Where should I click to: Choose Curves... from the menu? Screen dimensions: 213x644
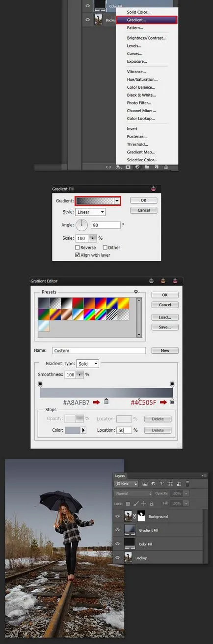pos(135,53)
